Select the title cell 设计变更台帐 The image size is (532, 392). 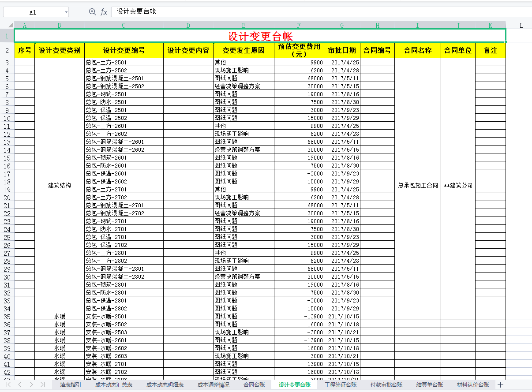(260, 36)
